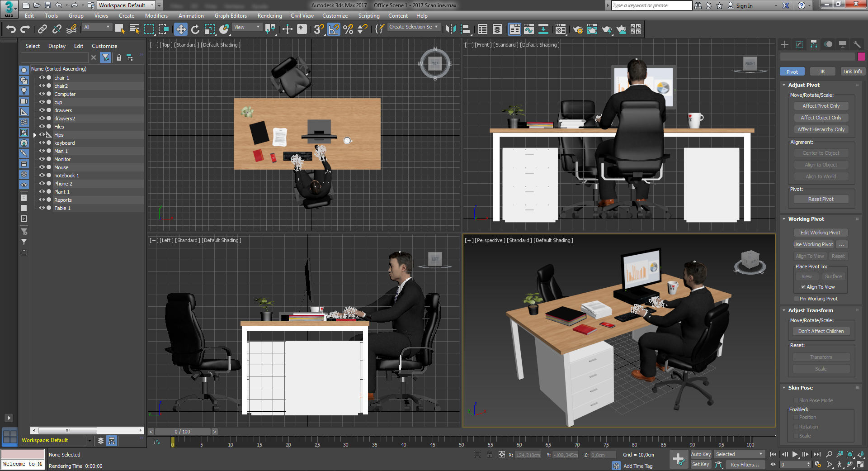Collapse the Adjust Pivot rollout
Screen dimensions: 868x471
(784, 85)
